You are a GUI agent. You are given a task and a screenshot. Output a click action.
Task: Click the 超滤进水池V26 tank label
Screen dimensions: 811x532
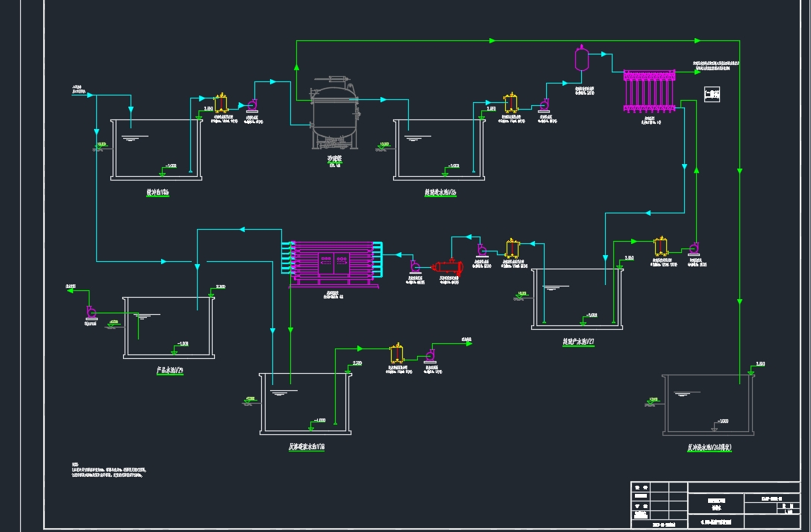coord(441,193)
